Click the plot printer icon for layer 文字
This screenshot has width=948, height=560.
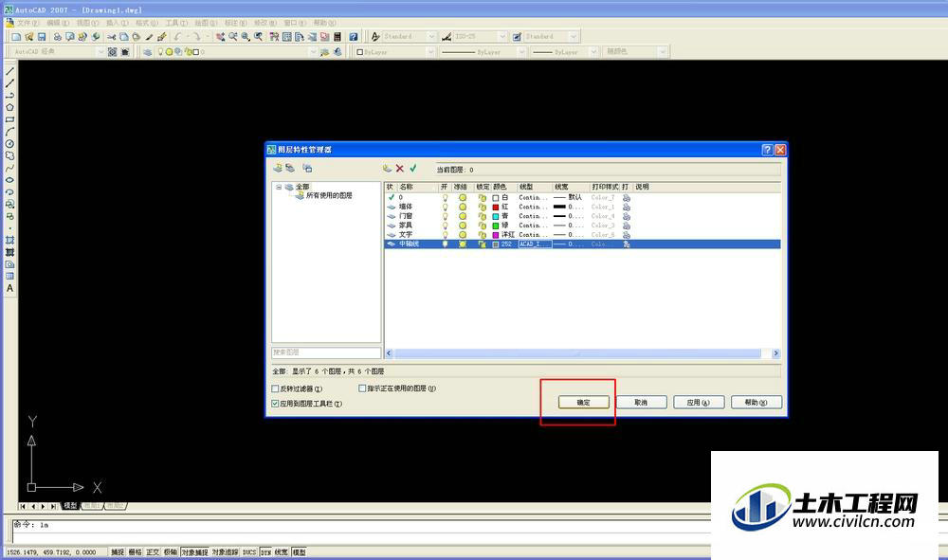pos(627,234)
